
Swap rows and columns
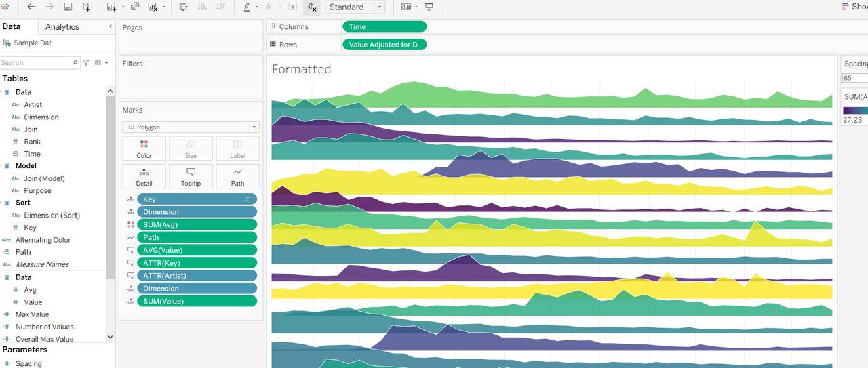[x=184, y=7]
